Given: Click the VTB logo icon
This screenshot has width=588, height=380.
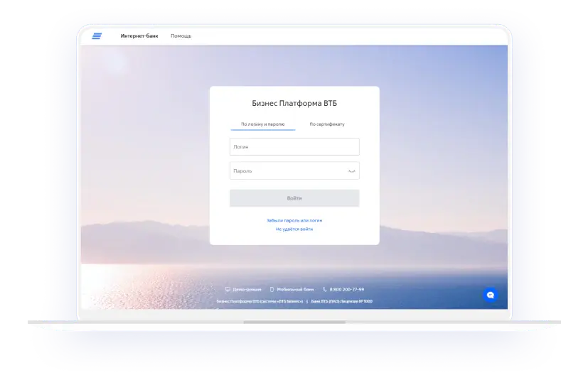Looking at the screenshot, I should pyautogui.click(x=97, y=36).
